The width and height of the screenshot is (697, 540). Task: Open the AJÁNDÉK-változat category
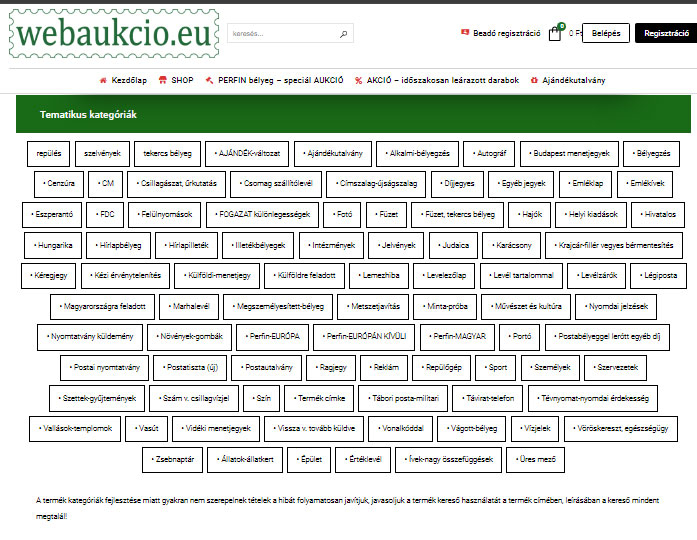[x=247, y=154]
